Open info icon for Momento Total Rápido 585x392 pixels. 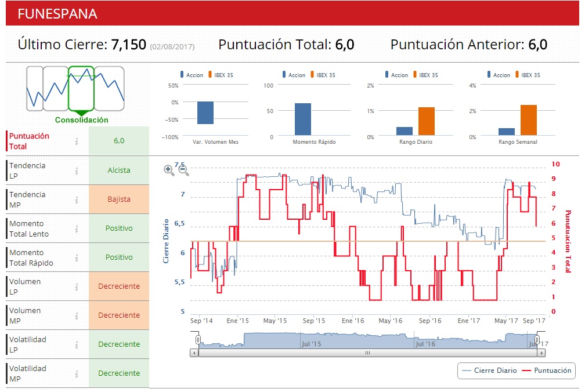pyautogui.click(x=77, y=257)
